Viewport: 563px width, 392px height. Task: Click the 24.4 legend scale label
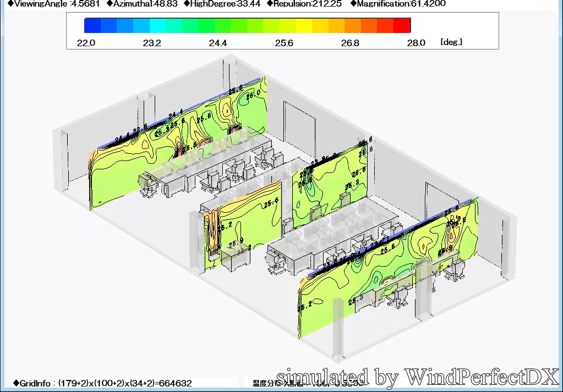tap(218, 43)
